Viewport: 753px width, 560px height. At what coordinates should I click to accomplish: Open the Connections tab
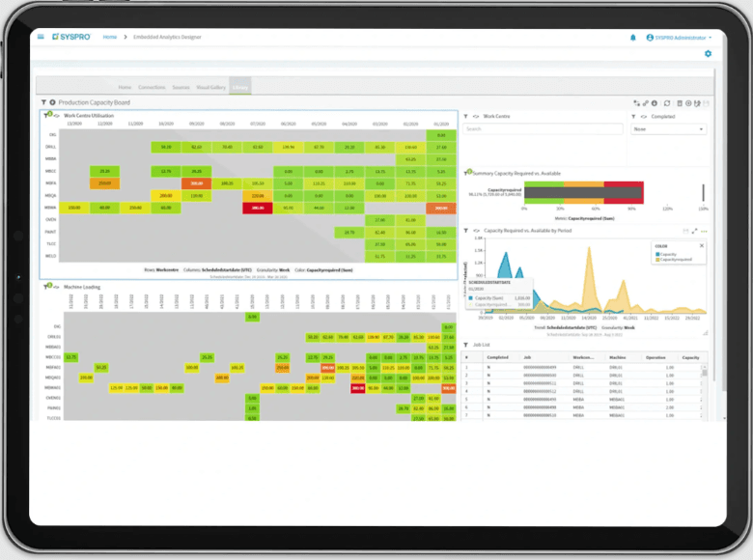coord(152,88)
